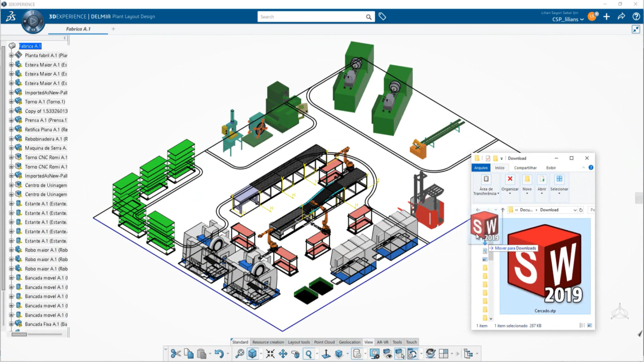The width and height of the screenshot is (644, 362).
Task: Click the Área de Transferência clipboard icon
Action: [x=486, y=179]
